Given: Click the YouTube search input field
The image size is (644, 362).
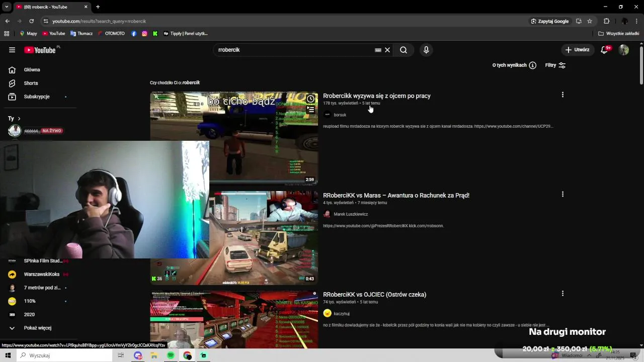Looking at the screenshot, I should click(x=294, y=50).
